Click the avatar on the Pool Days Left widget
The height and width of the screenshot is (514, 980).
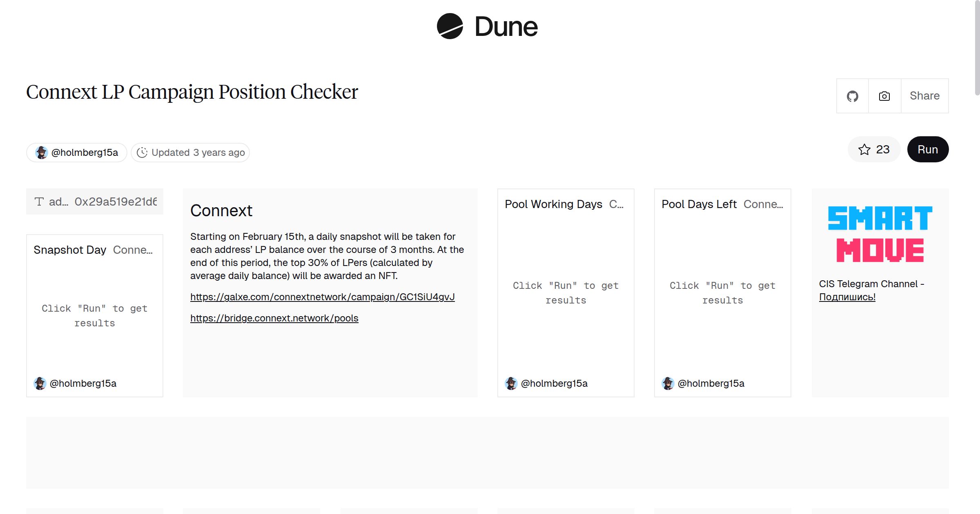(x=668, y=383)
